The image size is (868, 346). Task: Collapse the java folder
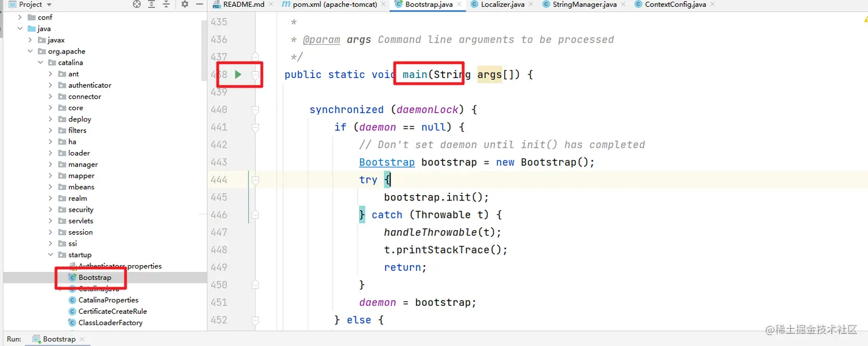[x=20, y=29]
